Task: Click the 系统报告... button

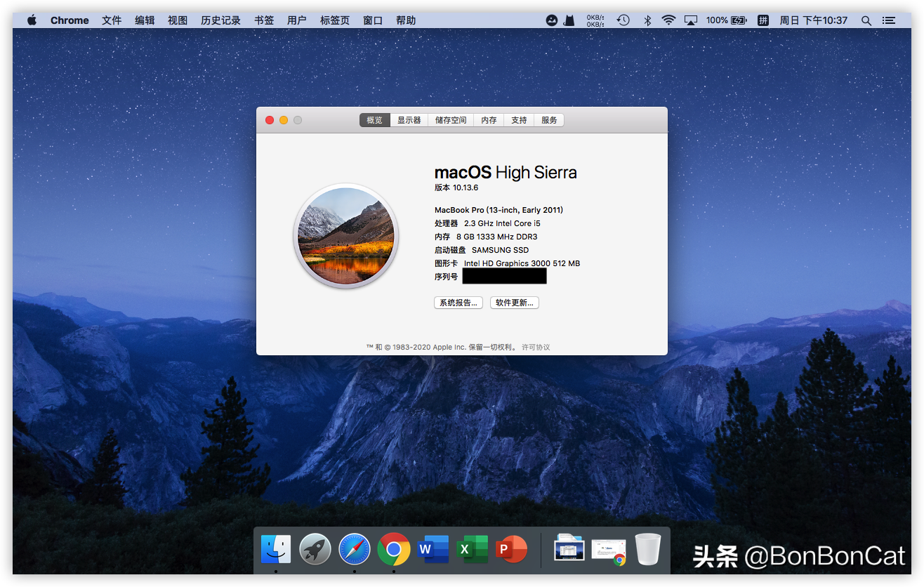Action: tap(458, 303)
